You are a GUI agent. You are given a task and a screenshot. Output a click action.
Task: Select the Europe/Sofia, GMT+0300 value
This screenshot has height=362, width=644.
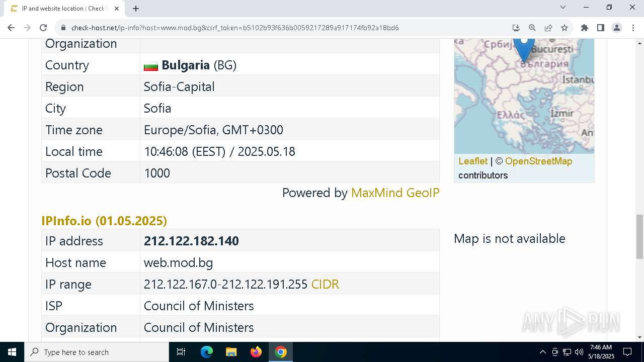pos(213,130)
